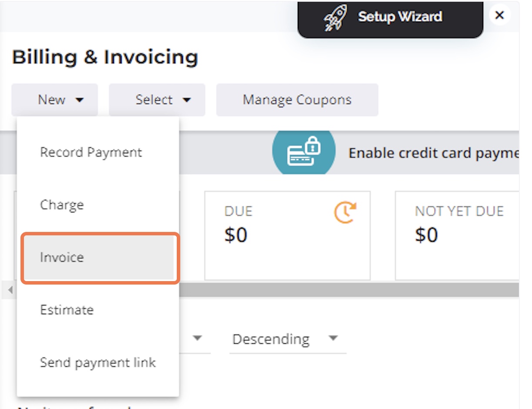The width and height of the screenshot is (532, 409).
Task: Click the credit card lock icon
Action: (304, 153)
